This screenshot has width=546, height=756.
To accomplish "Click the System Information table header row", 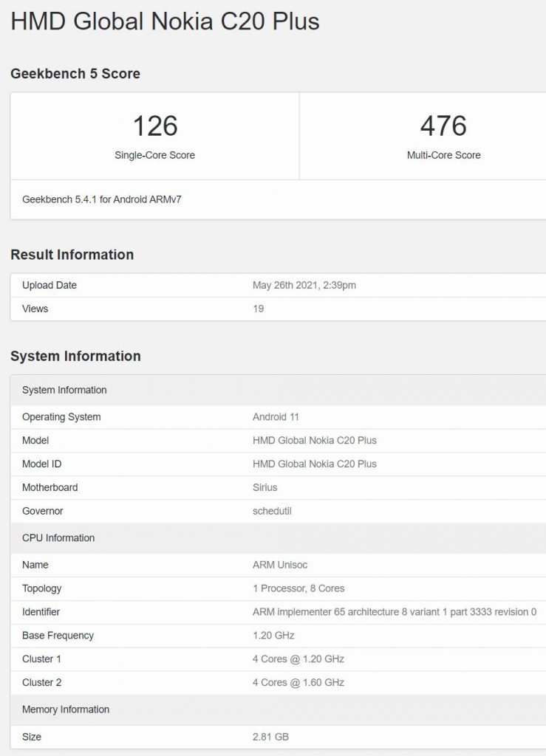I will [279, 390].
